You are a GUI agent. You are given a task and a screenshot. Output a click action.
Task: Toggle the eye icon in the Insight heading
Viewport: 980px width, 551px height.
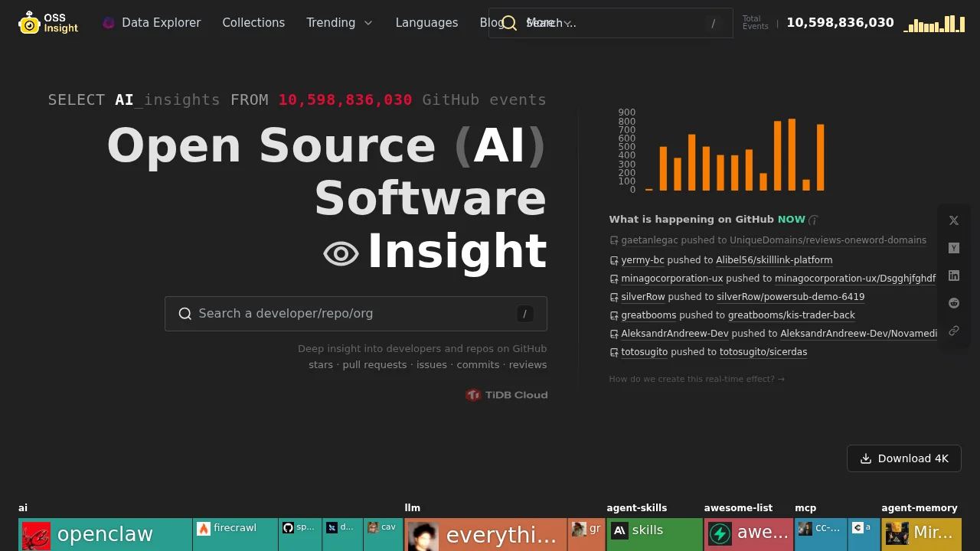click(341, 253)
